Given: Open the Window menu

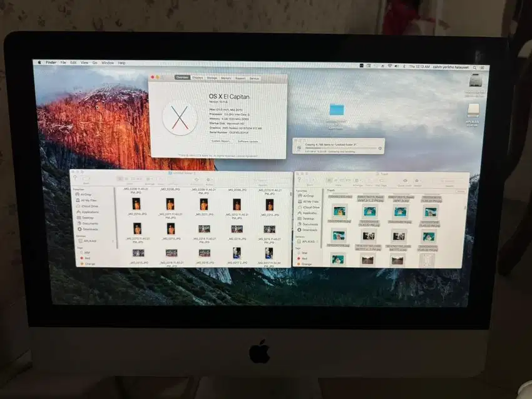Looking at the screenshot, I should pos(108,63).
